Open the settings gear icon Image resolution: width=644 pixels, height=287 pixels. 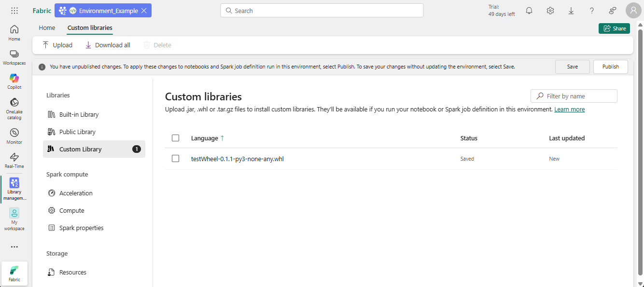tap(550, 11)
